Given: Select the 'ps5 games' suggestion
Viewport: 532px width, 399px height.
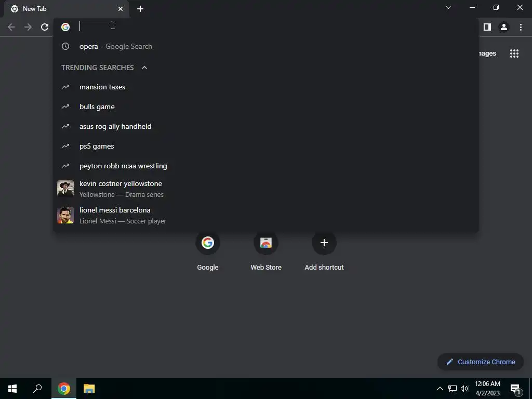Looking at the screenshot, I should pos(266,146).
